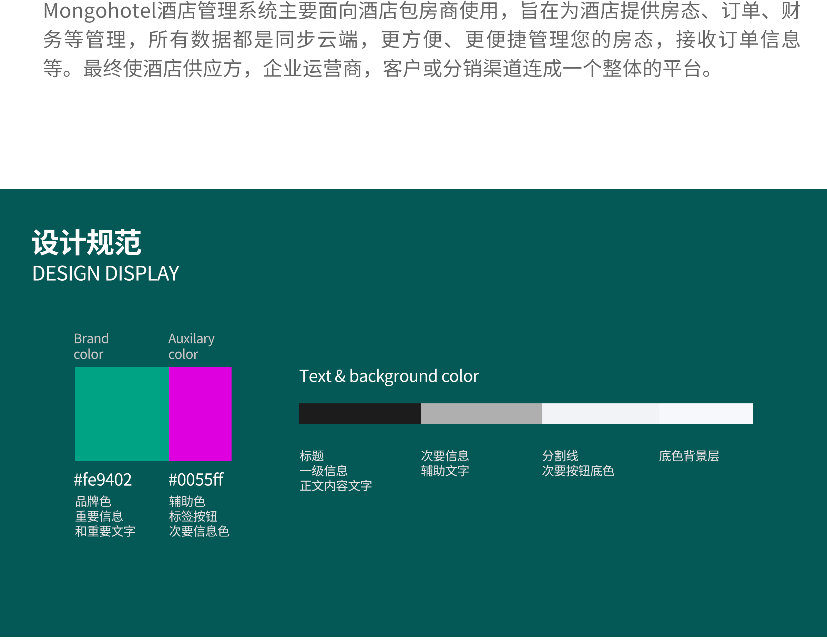Click the green brand color swatch
827x644 pixels.
pos(121,414)
